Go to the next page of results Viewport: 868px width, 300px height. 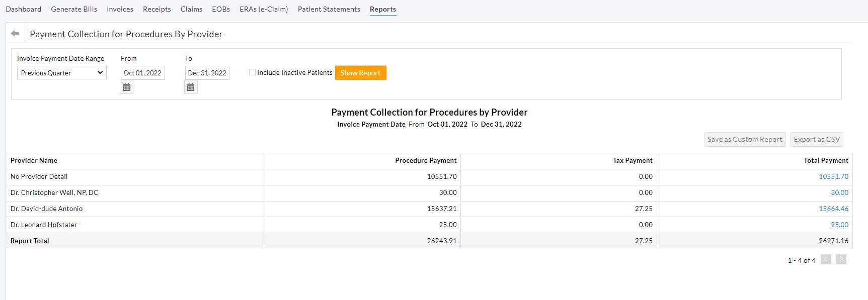[841, 259]
